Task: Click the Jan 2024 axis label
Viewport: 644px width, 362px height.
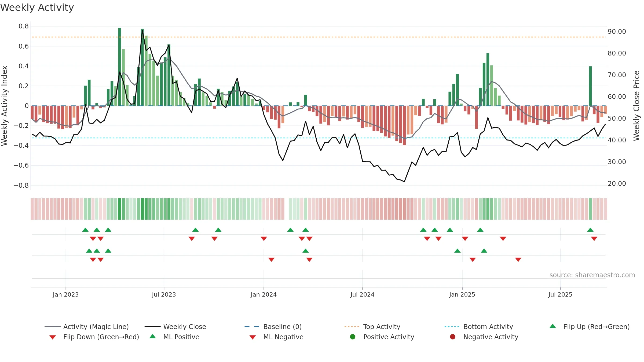Action: [264, 294]
